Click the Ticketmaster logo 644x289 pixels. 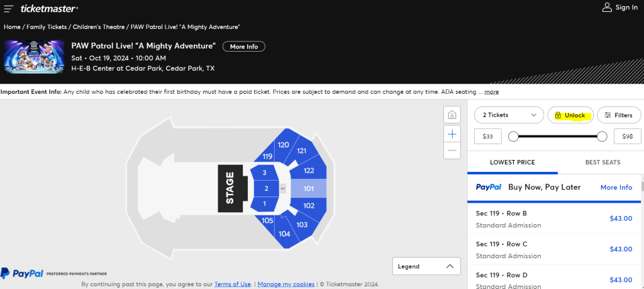point(49,8)
